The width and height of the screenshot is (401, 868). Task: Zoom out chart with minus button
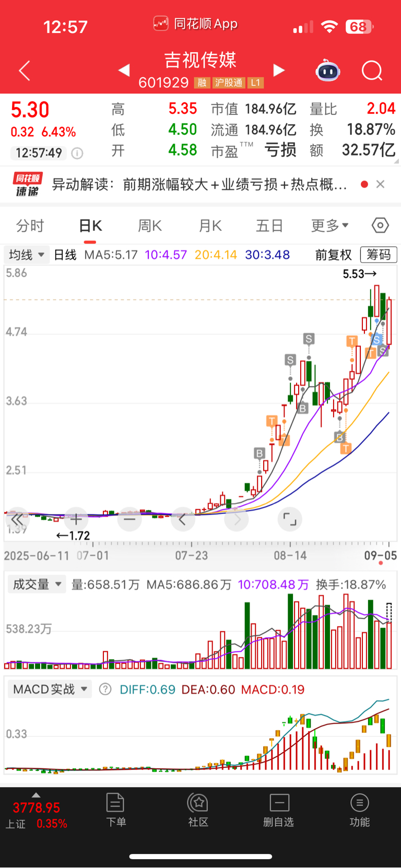129,519
